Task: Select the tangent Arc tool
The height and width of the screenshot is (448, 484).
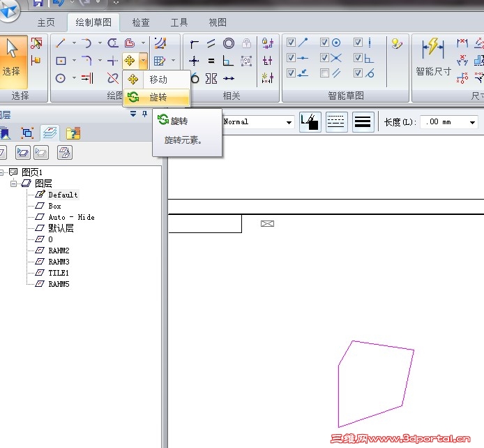Action: [86, 43]
